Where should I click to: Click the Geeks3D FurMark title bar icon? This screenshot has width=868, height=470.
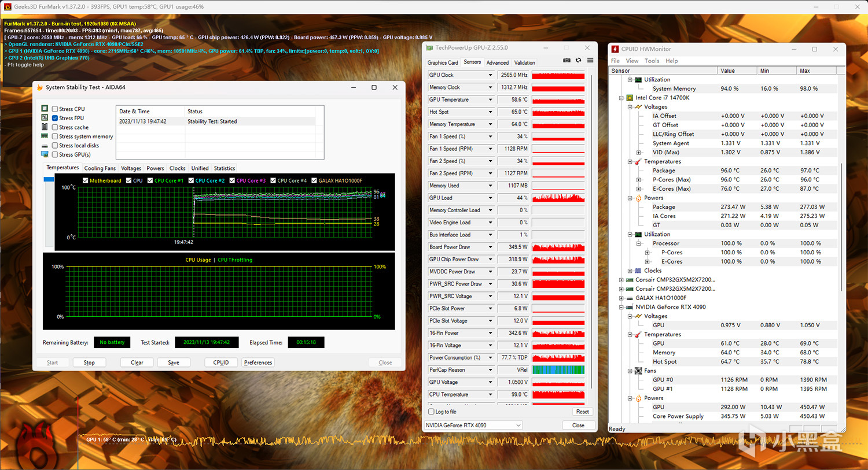click(x=8, y=7)
